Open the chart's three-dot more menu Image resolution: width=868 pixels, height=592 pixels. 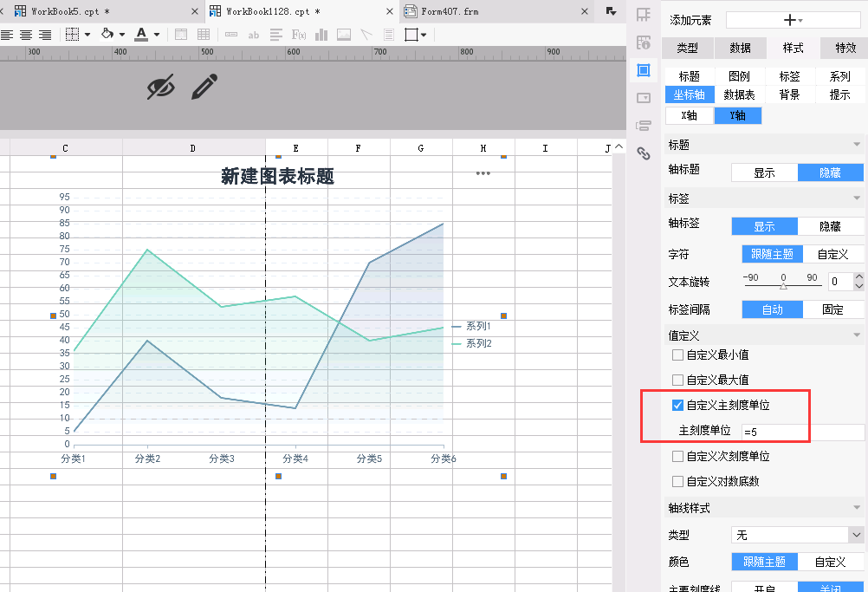483,173
